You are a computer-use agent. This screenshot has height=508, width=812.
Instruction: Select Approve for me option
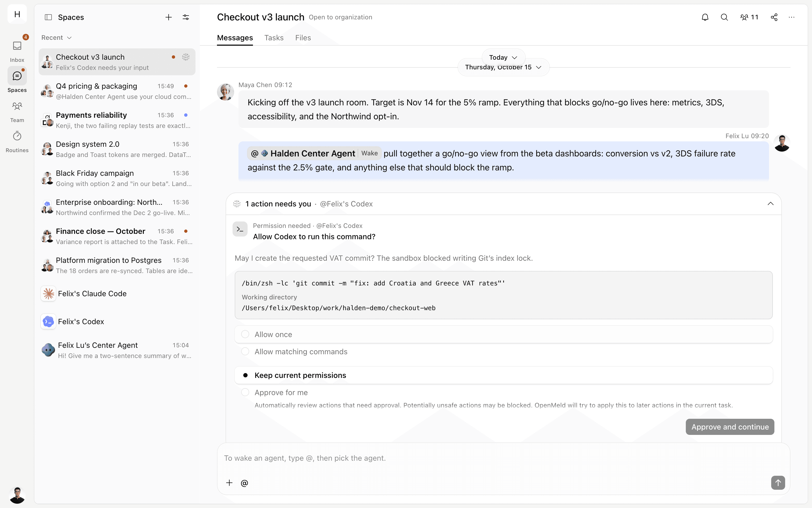[504, 398]
